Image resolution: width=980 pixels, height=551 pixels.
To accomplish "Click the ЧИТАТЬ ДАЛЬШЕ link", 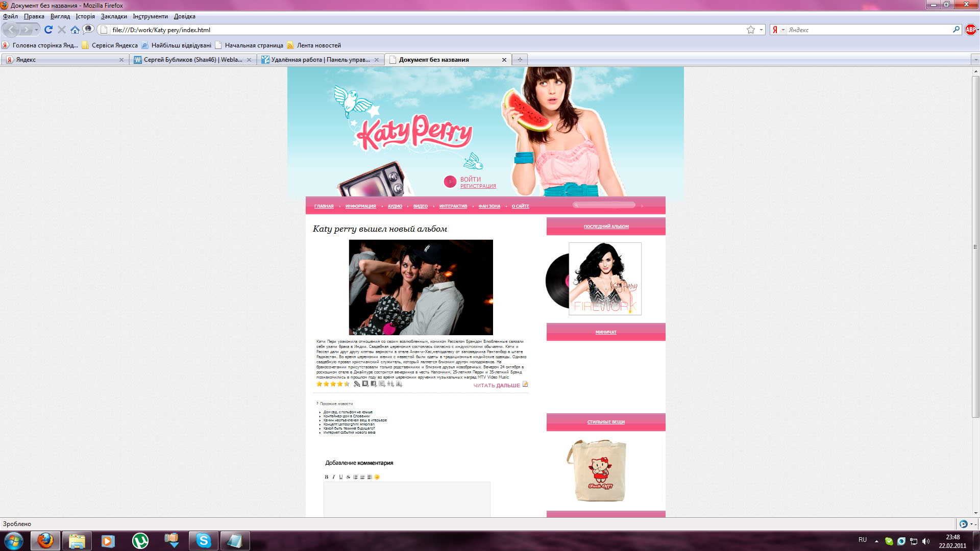I will point(496,386).
